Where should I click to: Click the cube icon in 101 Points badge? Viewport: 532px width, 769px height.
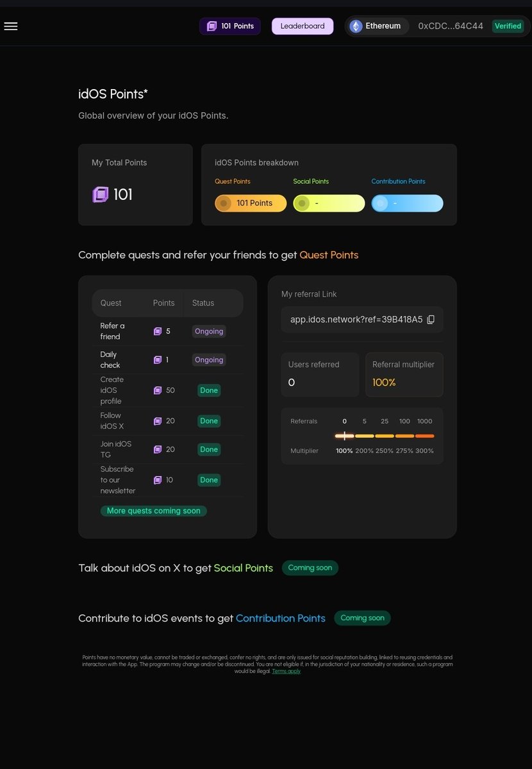(x=212, y=26)
